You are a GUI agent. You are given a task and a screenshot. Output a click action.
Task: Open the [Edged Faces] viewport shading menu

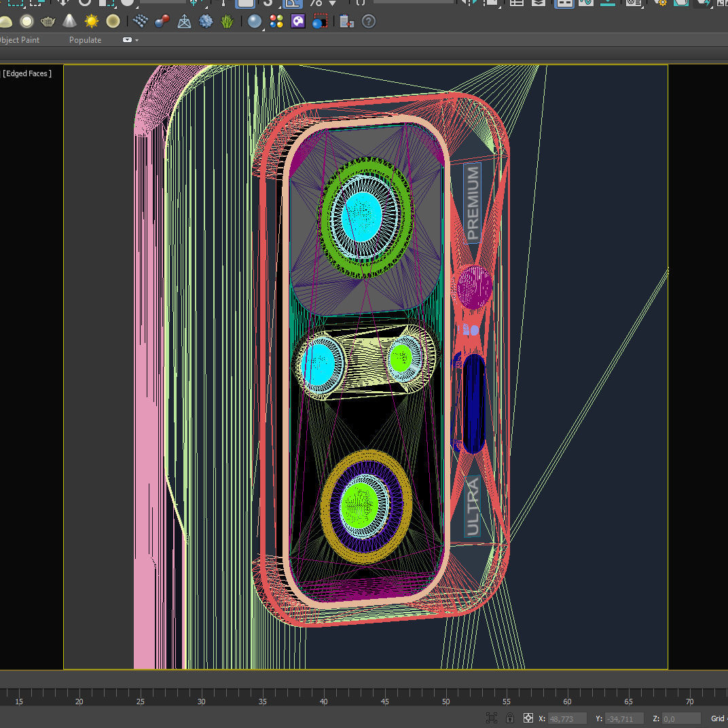click(27, 73)
